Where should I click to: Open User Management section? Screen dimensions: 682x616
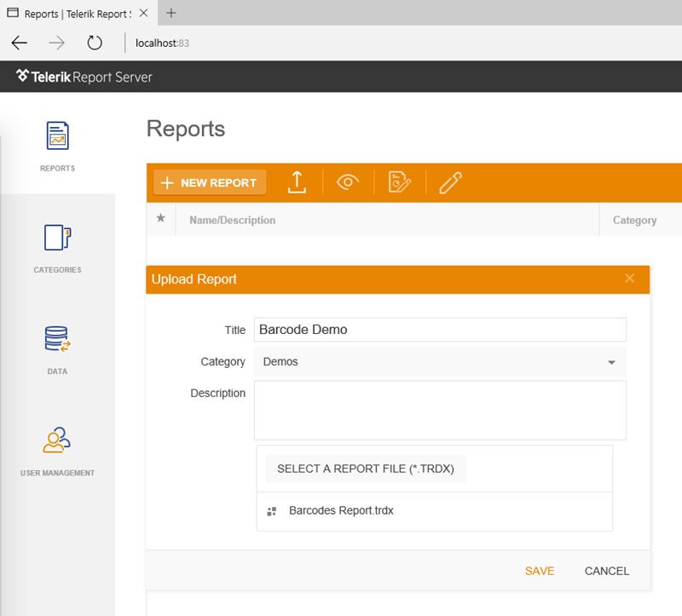click(x=57, y=452)
